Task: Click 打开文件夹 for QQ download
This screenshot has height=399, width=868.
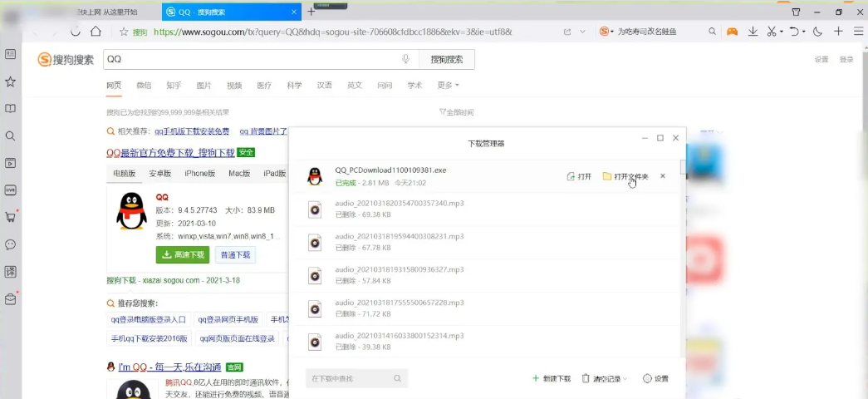Action: pos(625,176)
